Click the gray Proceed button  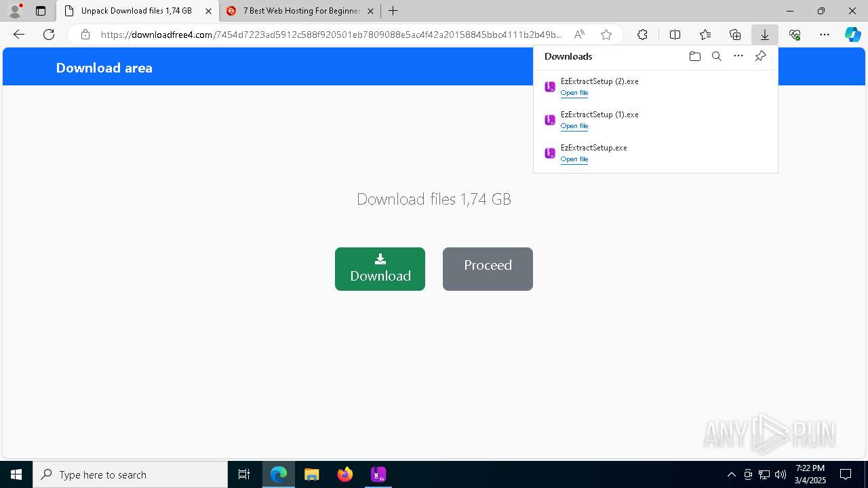tap(488, 269)
